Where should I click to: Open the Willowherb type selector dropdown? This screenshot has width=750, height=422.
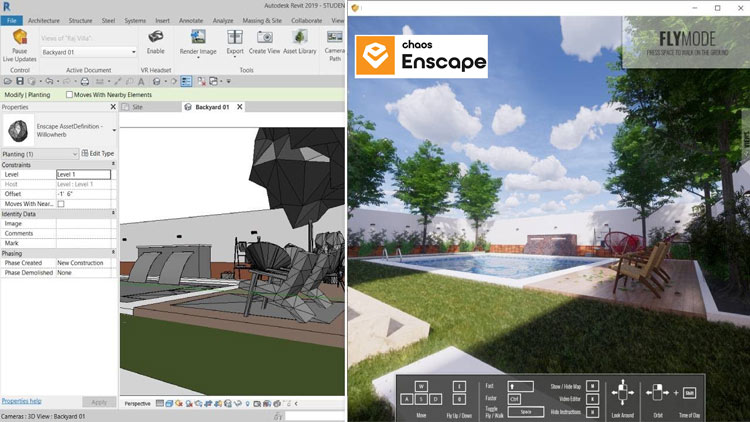[113, 130]
